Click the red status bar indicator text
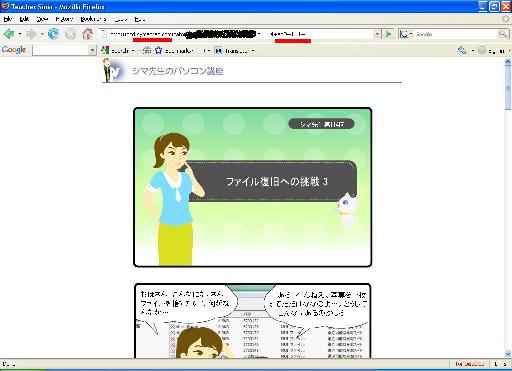Image resolution: width=512 pixels, height=371 pixels. pyautogui.click(x=470, y=364)
